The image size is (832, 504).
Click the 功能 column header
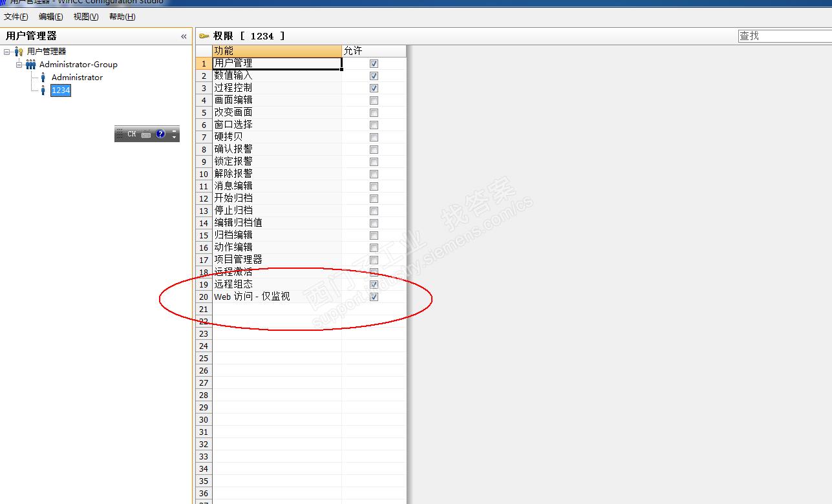277,51
